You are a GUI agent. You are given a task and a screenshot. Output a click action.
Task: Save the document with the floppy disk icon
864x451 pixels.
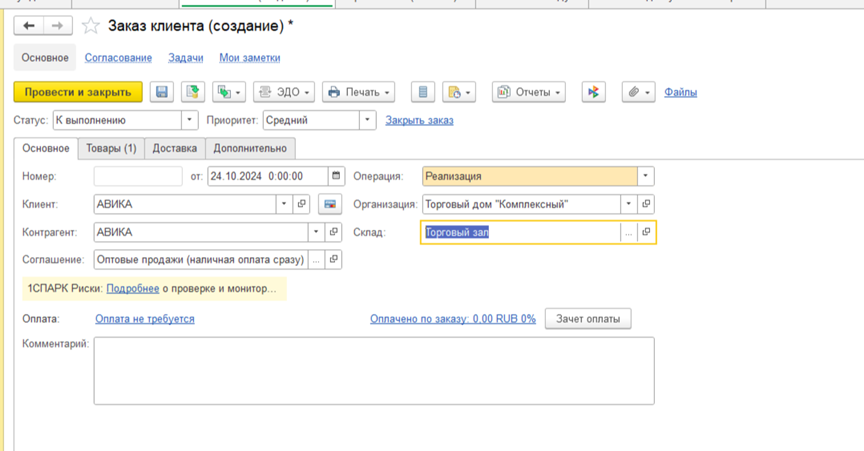[x=161, y=92]
